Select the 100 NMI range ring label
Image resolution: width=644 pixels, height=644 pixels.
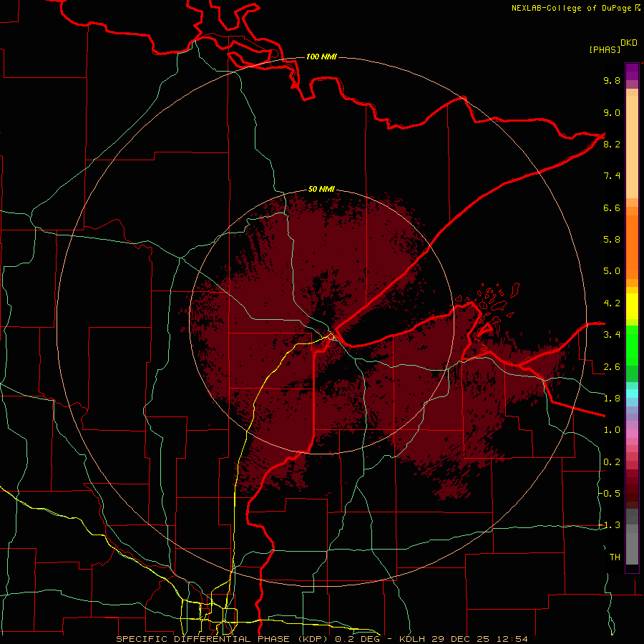pyautogui.click(x=321, y=57)
